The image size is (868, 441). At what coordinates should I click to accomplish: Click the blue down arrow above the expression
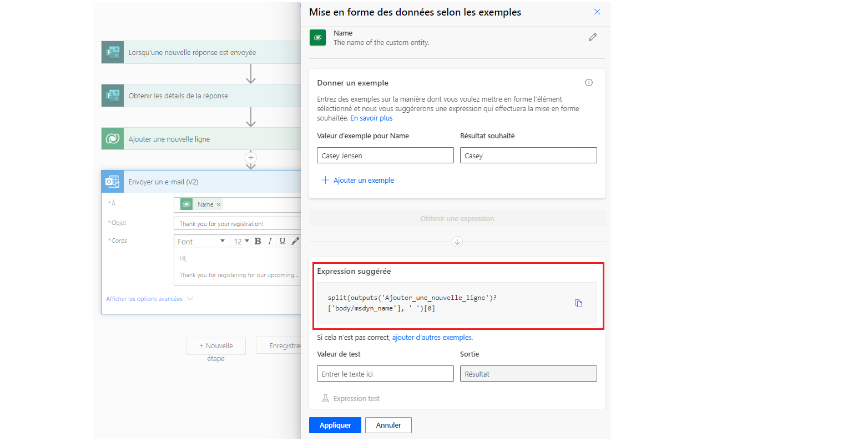coord(457,241)
